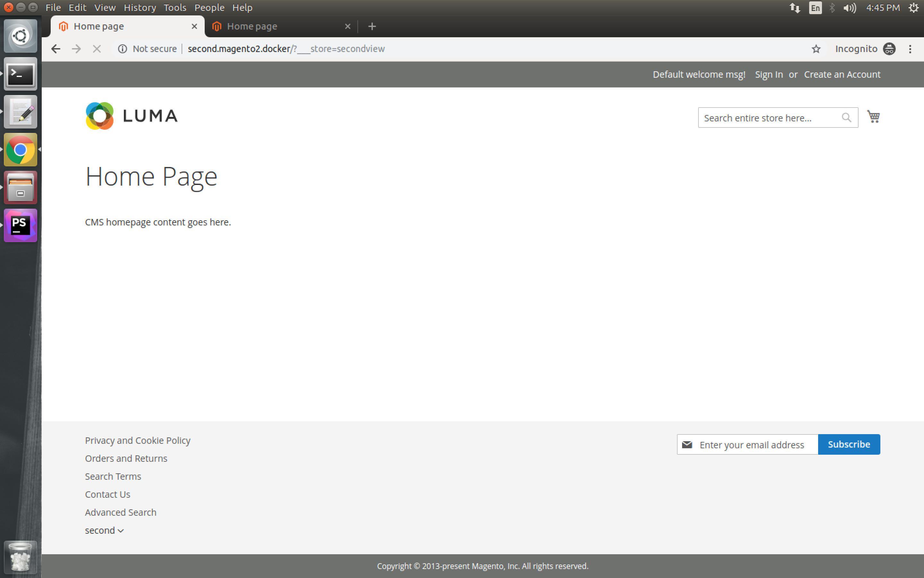
Task: Launch PhpStorm from the dock
Action: (21, 225)
